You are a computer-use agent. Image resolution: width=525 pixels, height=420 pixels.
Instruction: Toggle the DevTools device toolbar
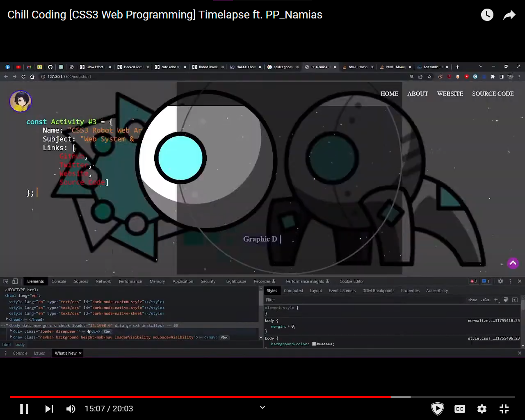[x=15, y=281]
